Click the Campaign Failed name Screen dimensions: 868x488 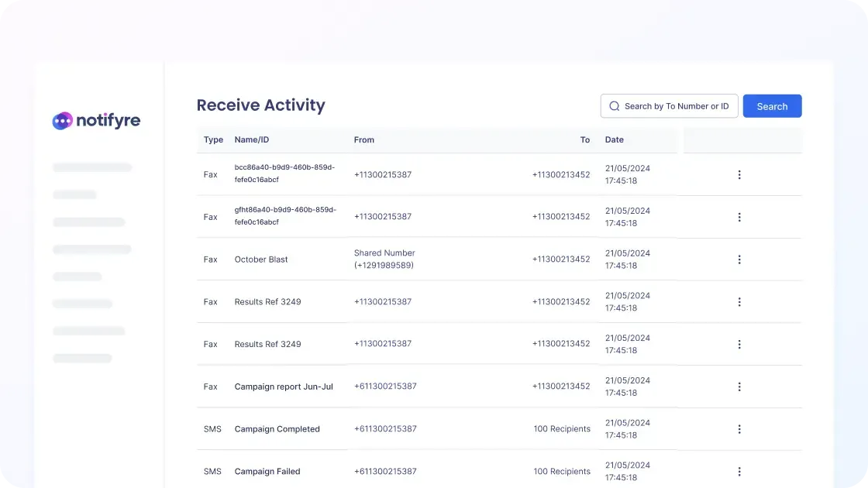click(267, 472)
